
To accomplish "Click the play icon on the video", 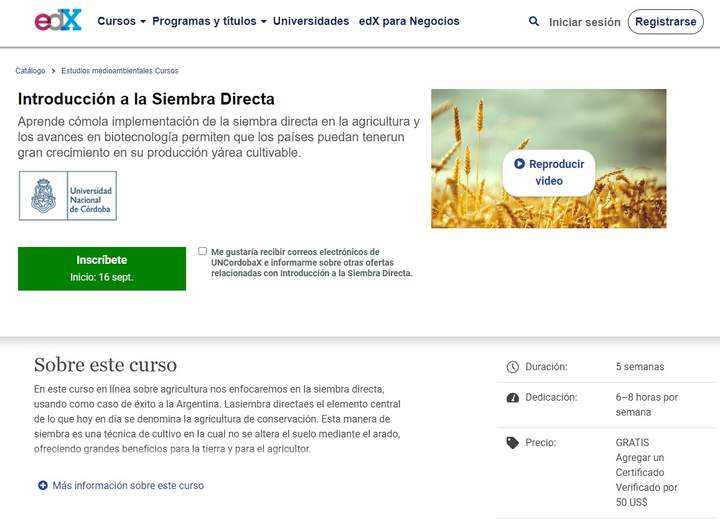I will pyautogui.click(x=519, y=164).
